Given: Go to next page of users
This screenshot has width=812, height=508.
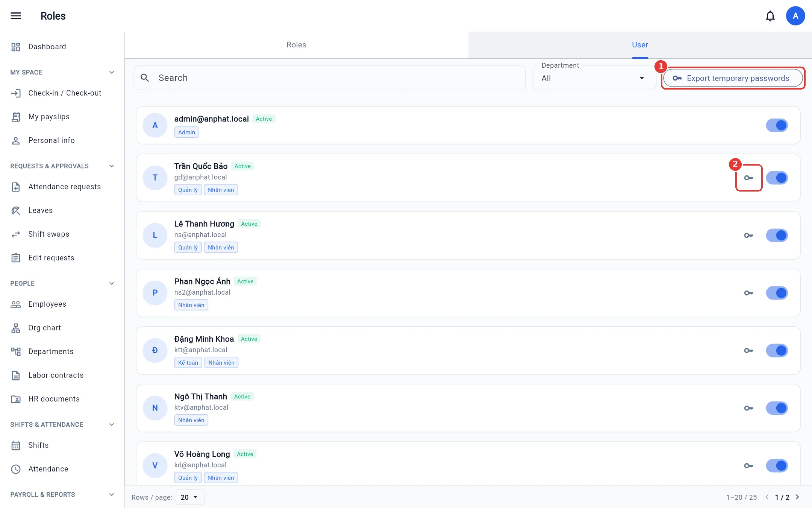Looking at the screenshot, I should [797, 497].
